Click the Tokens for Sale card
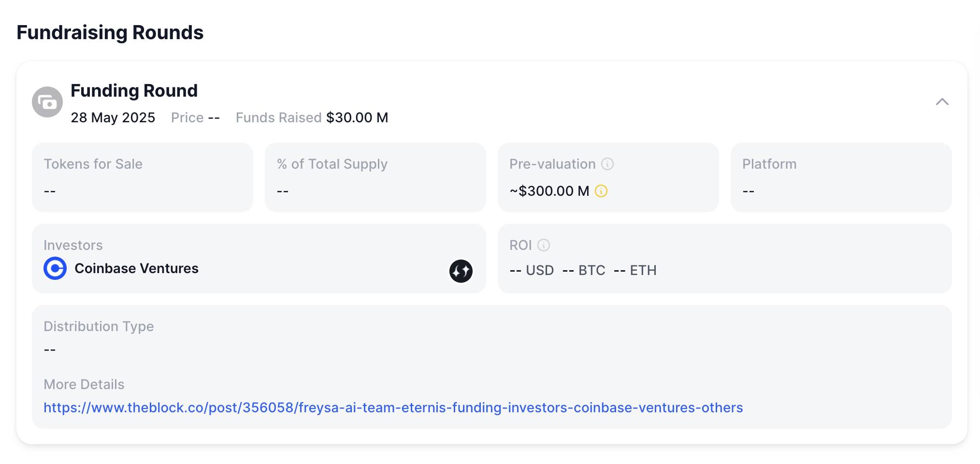 pos(143,177)
